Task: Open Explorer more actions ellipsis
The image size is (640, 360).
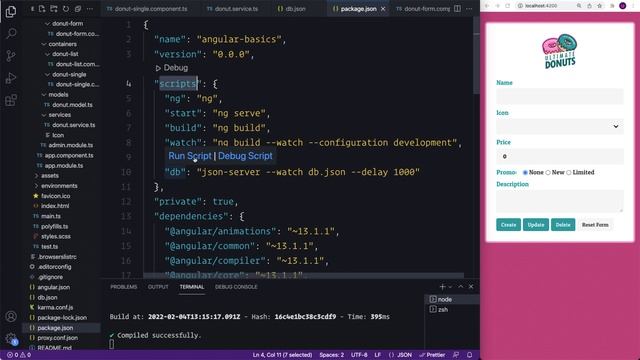Action: click(90, 9)
